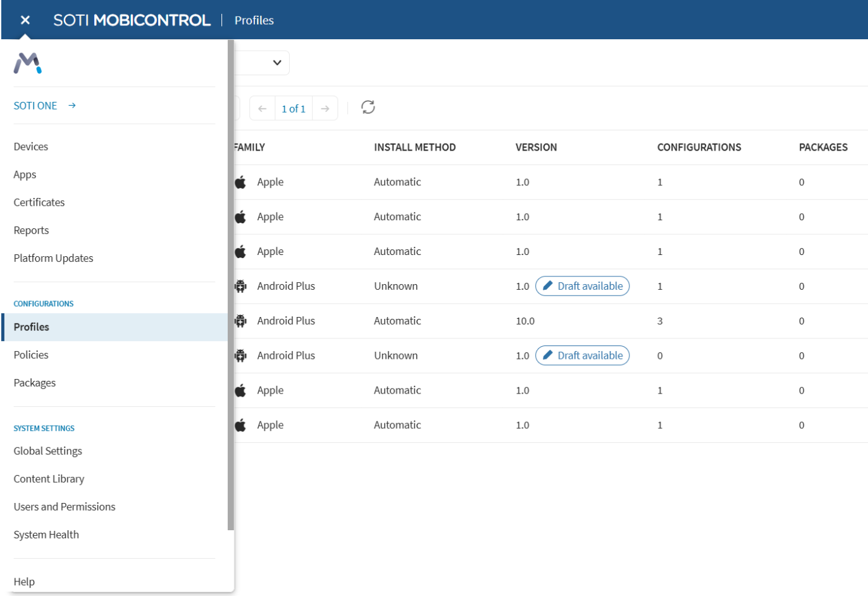This screenshot has width=868, height=596.
Task: Open System Health
Action: click(x=46, y=535)
